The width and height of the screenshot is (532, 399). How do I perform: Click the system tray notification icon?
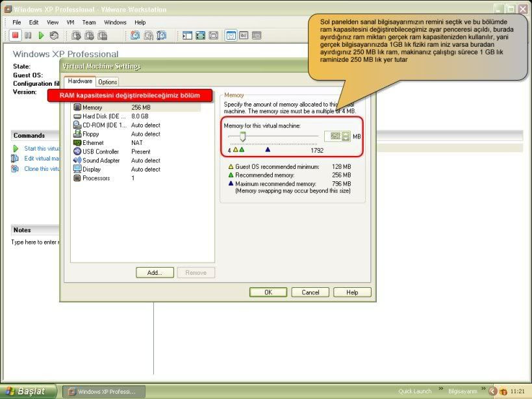click(503, 392)
